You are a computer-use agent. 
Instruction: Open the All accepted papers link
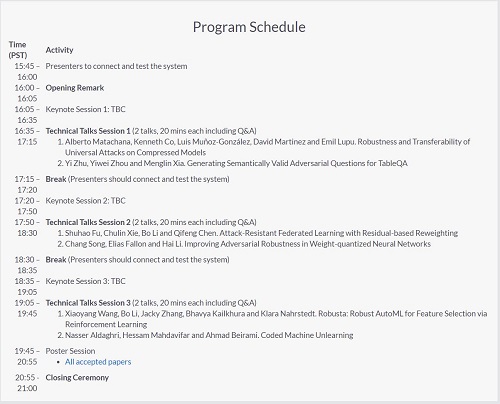tap(98, 362)
